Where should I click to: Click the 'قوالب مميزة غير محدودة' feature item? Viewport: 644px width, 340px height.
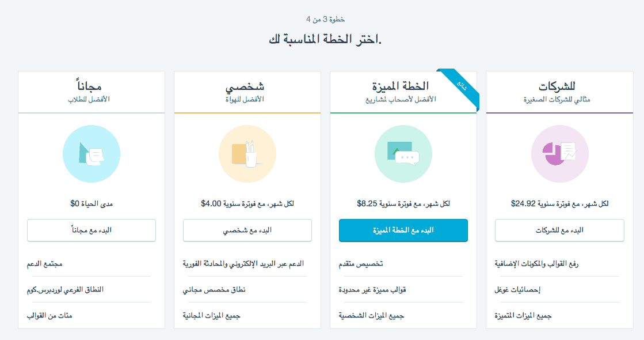click(372, 290)
